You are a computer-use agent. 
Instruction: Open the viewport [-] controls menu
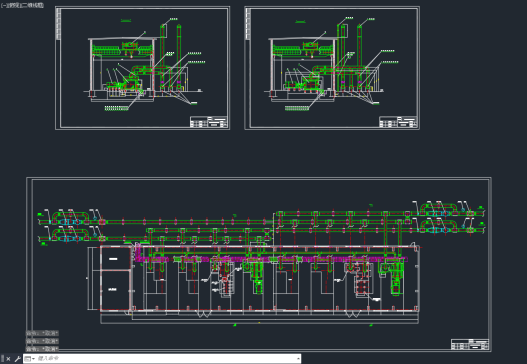pyautogui.click(x=3, y=5)
